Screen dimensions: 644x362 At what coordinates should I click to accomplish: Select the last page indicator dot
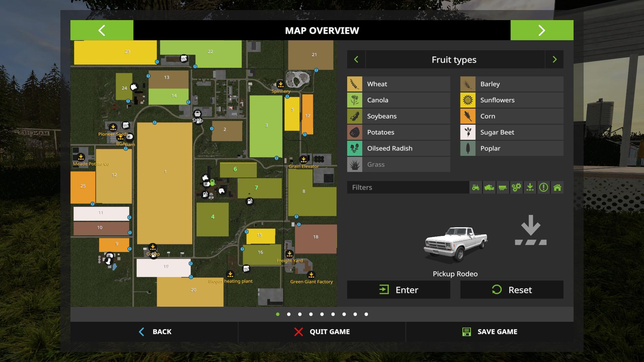[366, 314]
